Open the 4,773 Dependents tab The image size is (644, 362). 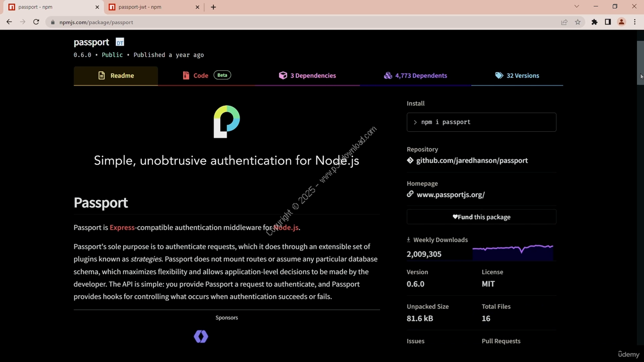(416, 75)
